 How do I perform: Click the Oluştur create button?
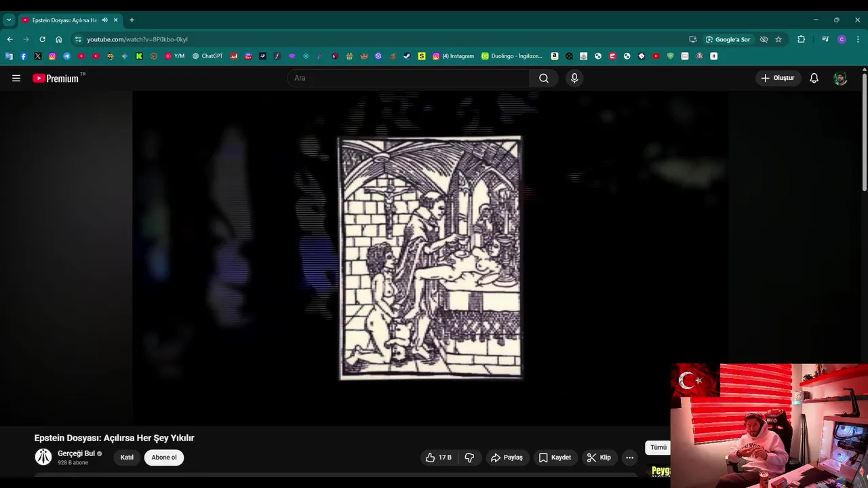(777, 78)
